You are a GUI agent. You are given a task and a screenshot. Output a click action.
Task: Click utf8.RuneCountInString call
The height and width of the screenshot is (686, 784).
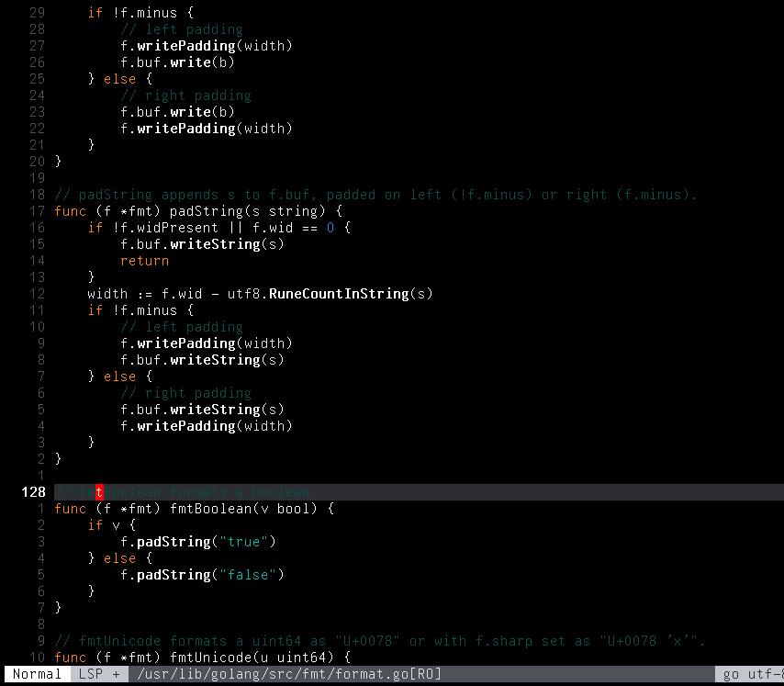click(x=330, y=294)
